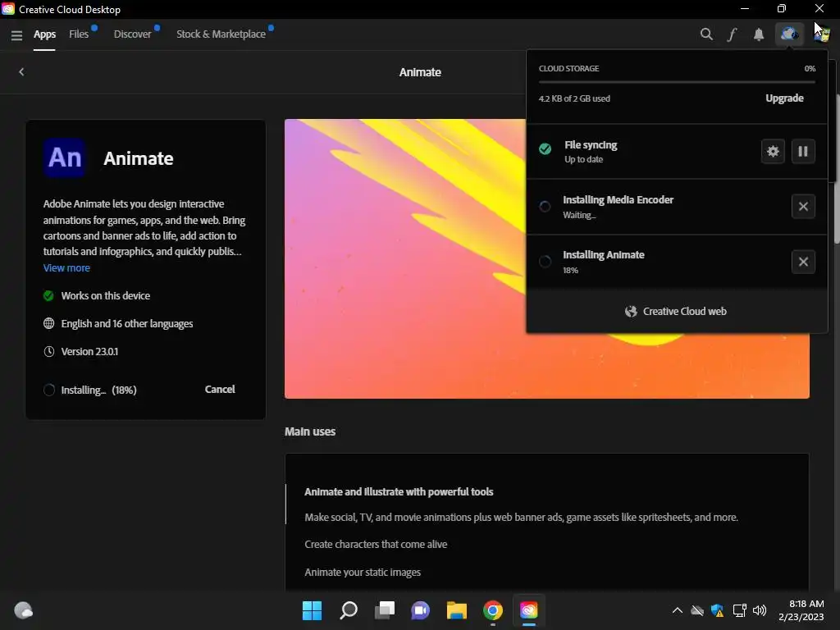Click Installing Media Encoder spinner icon

[545, 206]
